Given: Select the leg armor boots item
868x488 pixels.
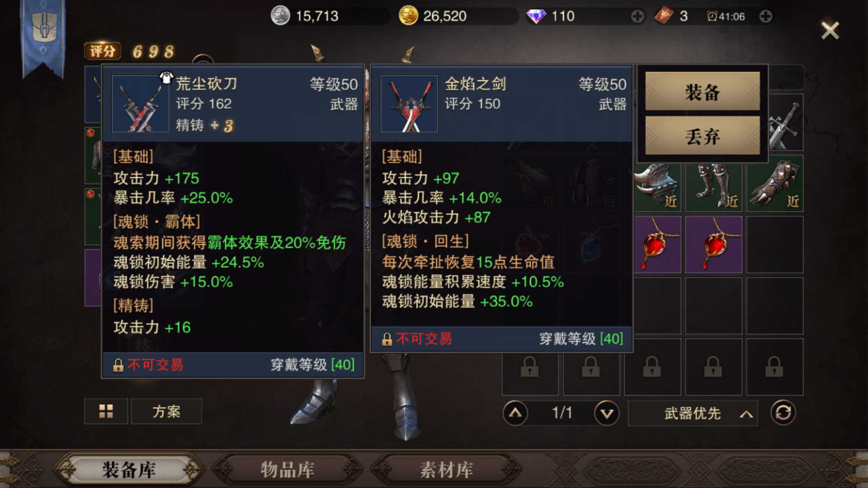Looking at the screenshot, I should (x=714, y=184).
